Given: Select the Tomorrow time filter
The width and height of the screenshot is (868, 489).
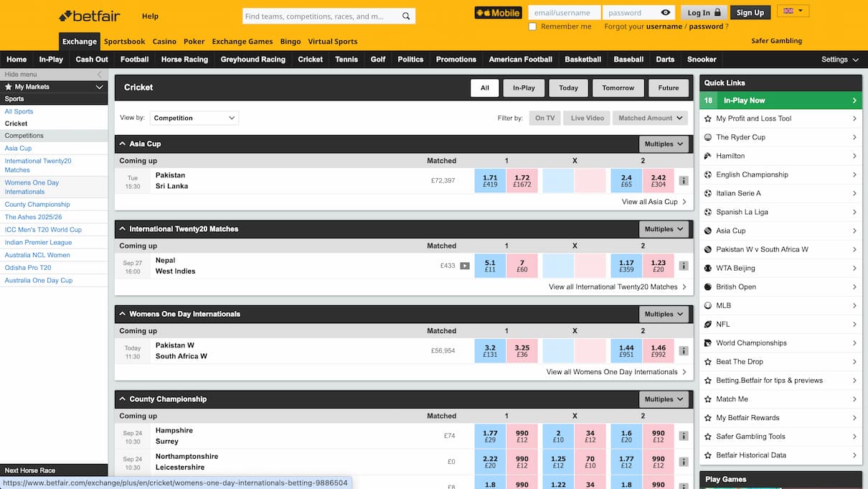Looking at the screenshot, I should click(618, 88).
